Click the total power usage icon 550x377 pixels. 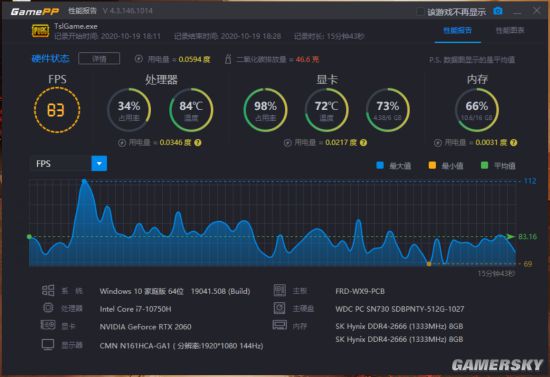coord(139,59)
